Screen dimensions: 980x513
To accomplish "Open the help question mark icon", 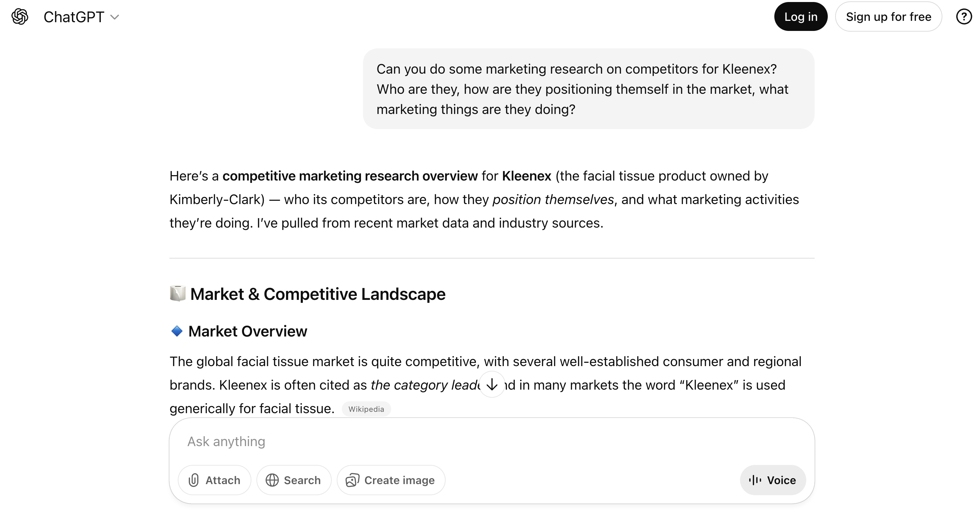I will click(x=964, y=17).
